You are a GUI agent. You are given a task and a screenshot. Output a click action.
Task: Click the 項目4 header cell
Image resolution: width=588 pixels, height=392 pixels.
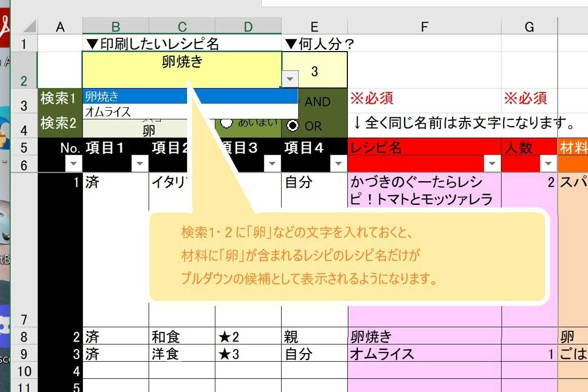314,147
